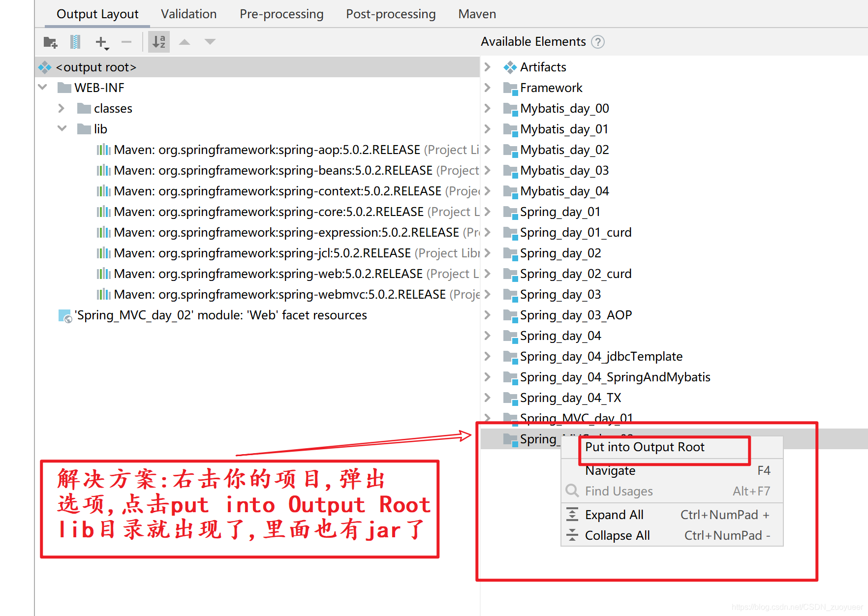The image size is (868, 616).
Task: Expand the Mybatis_day_01 module node
Action: [x=488, y=129]
